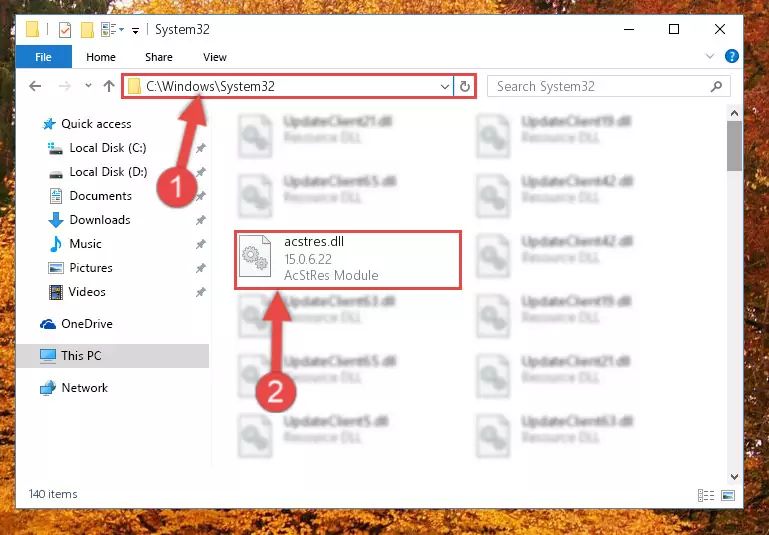Click the Downloads blue arrow icon
The image size is (769, 535).
56,220
